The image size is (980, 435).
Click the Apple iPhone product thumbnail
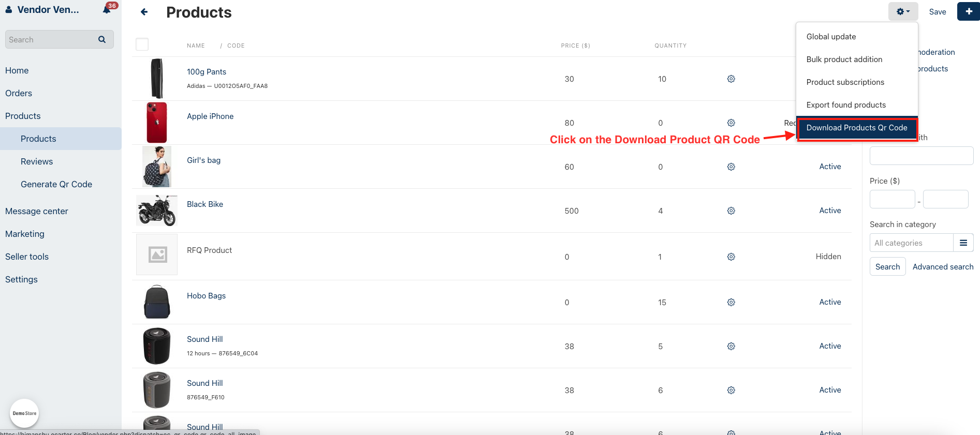(x=157, y=123)
